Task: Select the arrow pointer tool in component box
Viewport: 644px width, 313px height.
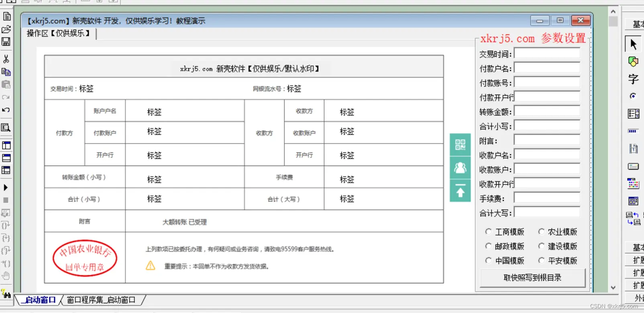Action: [x=634, y=44]
